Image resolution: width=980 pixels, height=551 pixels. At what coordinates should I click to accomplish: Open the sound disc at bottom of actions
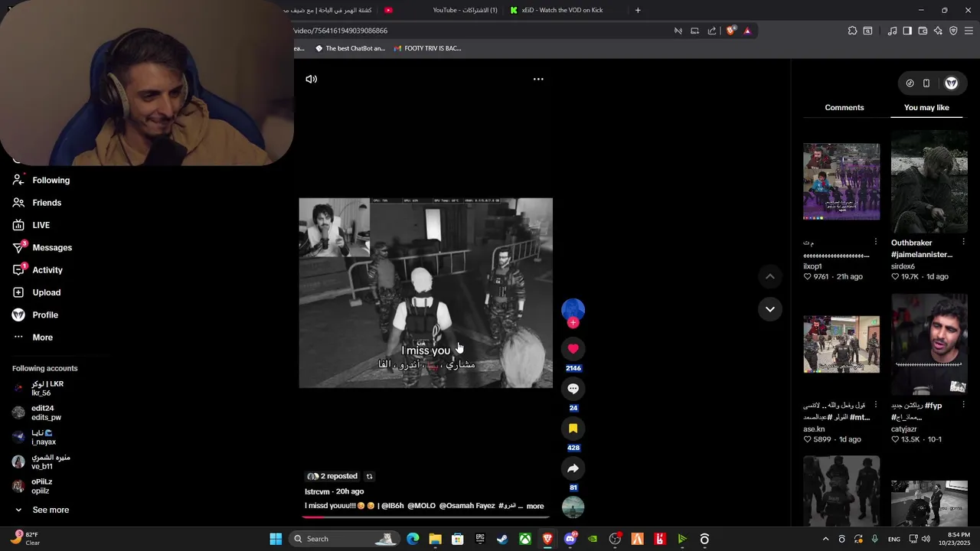pyautogui.click(x=573, y=507)
